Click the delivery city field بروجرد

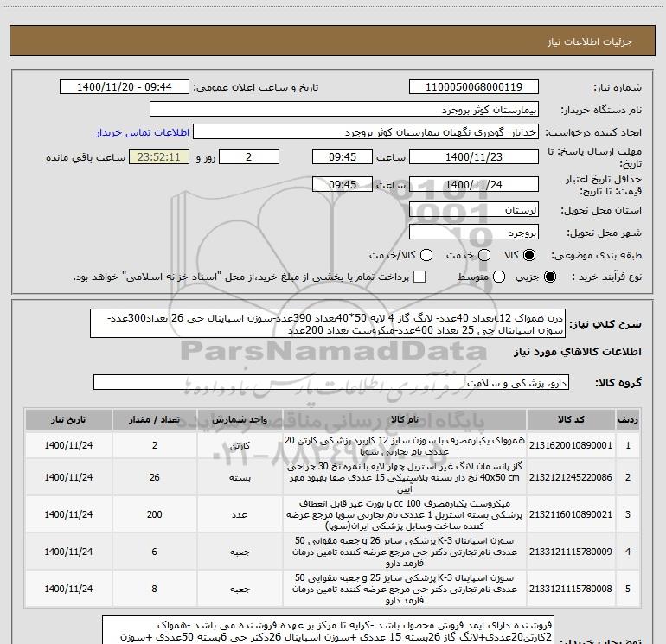(x=474, y=233)
